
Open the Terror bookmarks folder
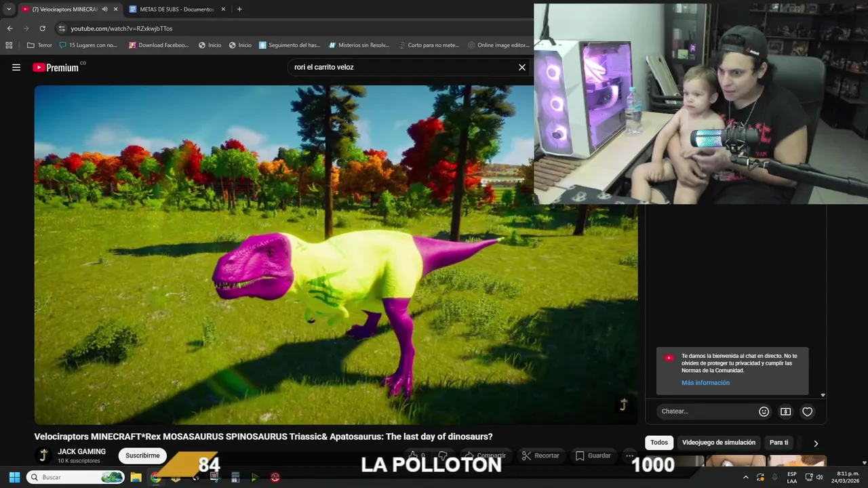39,45
